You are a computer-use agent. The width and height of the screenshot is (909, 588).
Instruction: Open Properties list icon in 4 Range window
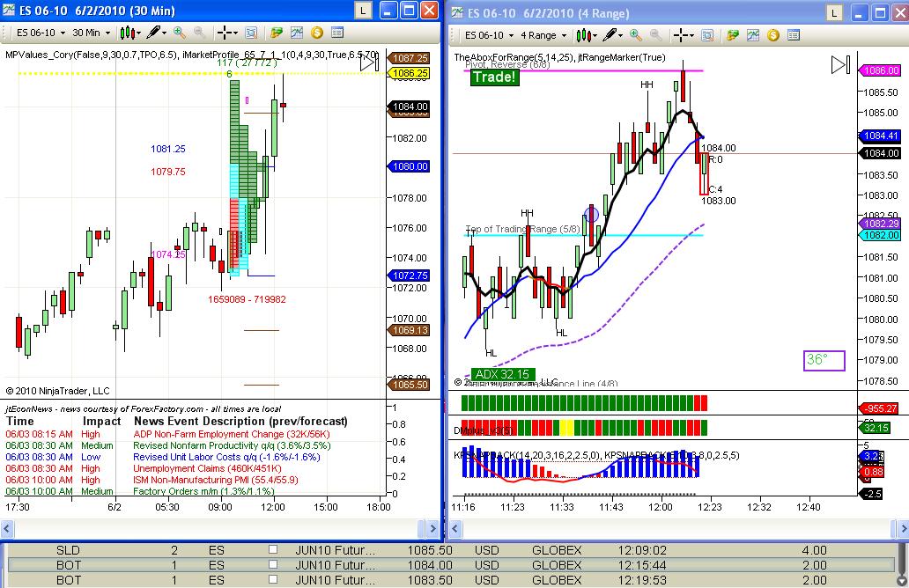(x=793, y=35)
